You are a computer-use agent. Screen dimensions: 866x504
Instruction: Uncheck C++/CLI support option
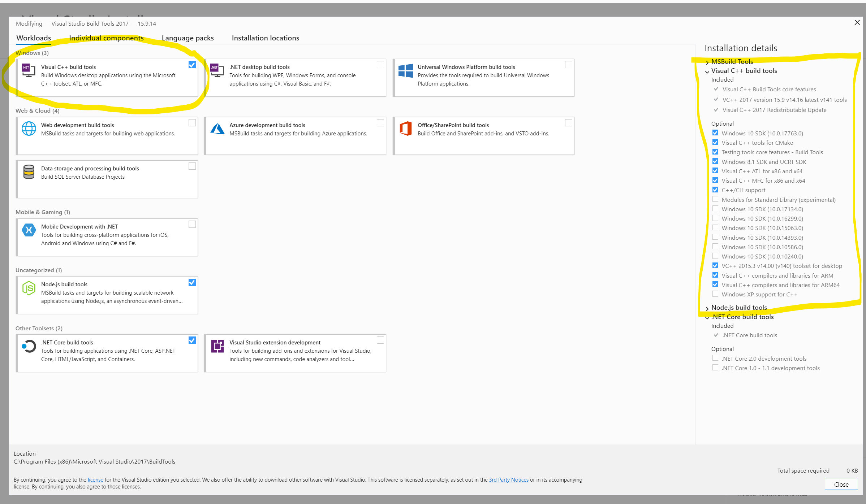click(x=715, y=190)
